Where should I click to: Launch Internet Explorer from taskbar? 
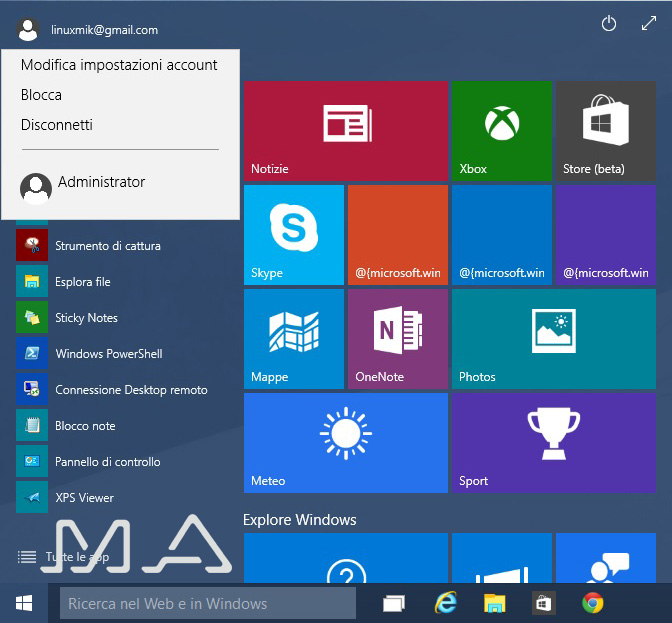coord(446,602)
